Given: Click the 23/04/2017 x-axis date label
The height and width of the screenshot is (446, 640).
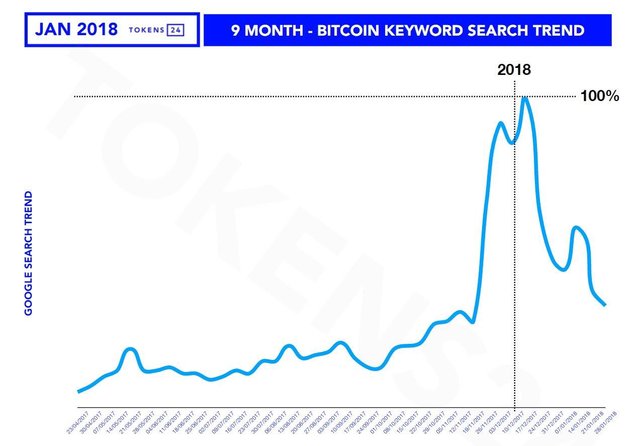Looking at the screenshot, I should click(x=78, y=422).
